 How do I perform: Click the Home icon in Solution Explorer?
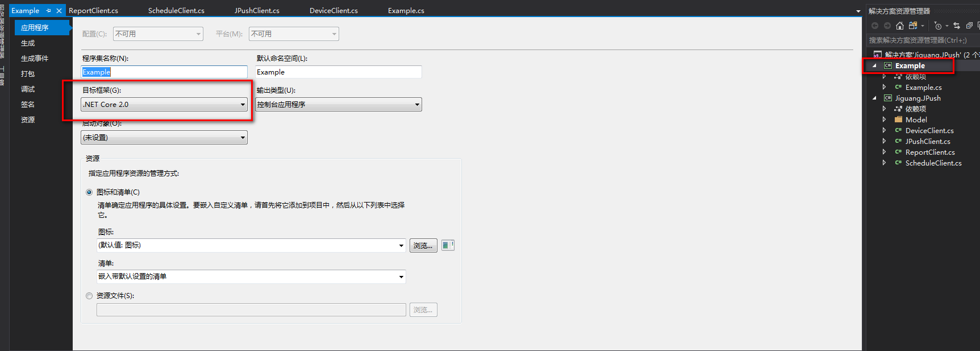[900, 26]
